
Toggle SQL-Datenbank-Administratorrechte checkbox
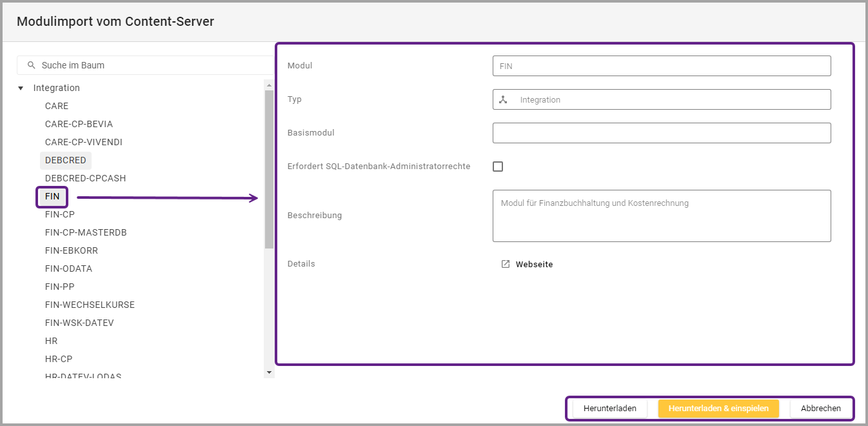pos(498,167)
